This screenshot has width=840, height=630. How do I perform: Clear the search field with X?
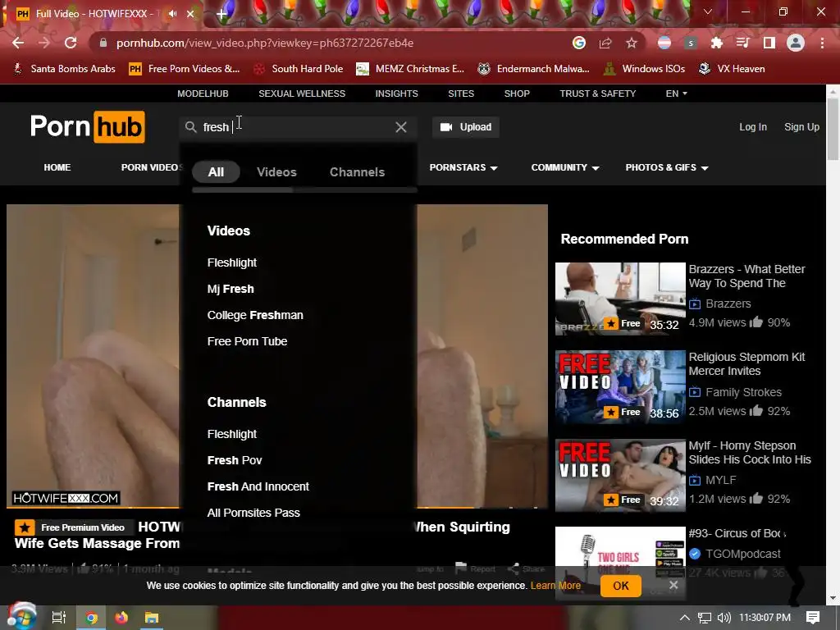tap(400, 127)
